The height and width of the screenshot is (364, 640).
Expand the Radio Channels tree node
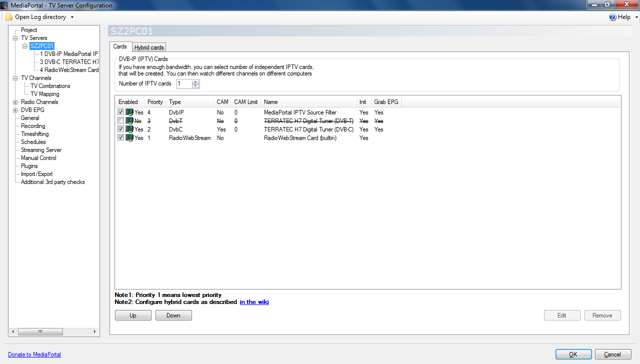(15, 102)
